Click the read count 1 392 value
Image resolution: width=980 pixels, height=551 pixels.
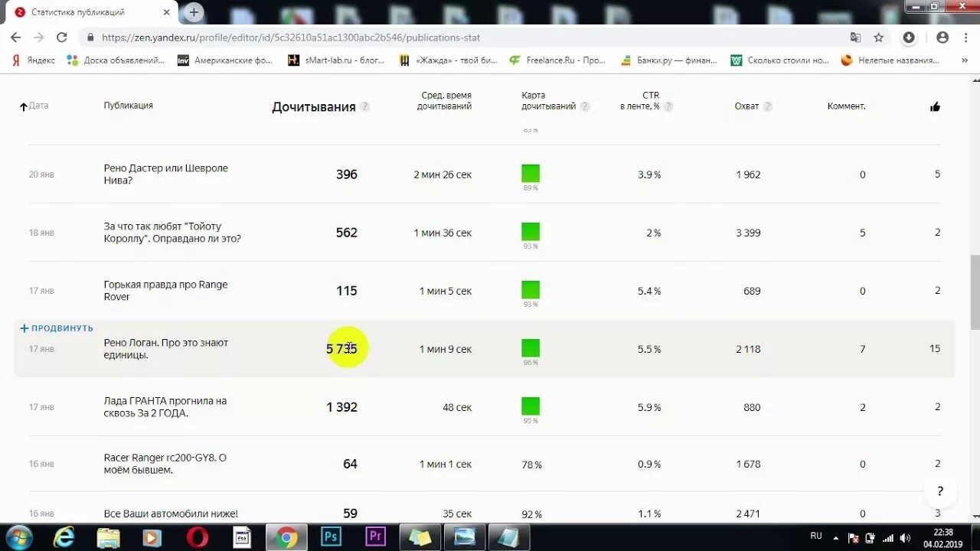341,407
